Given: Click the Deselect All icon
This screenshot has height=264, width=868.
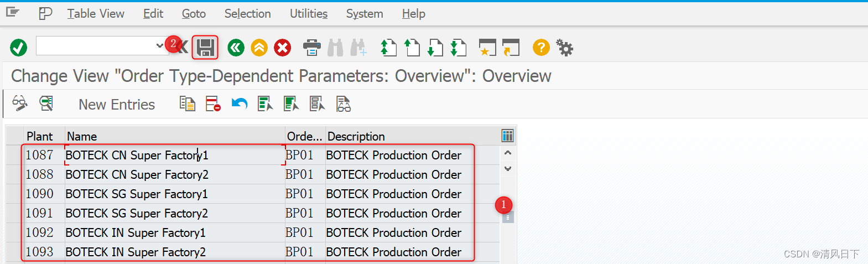Looking at the screenshot, I should pyautogui.click(x=318, y=103).
